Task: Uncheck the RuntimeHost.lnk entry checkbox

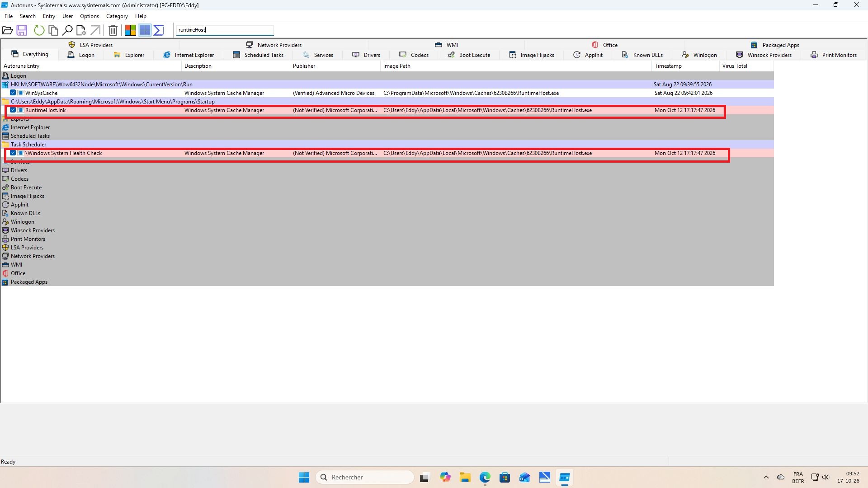Action: [x=13, y=110]
